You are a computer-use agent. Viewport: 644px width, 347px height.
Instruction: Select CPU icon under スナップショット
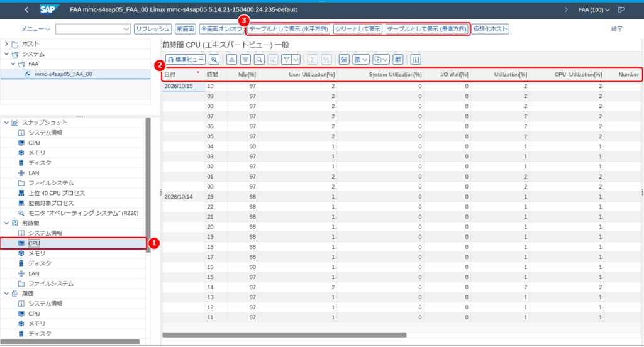(x=21, y=143)
